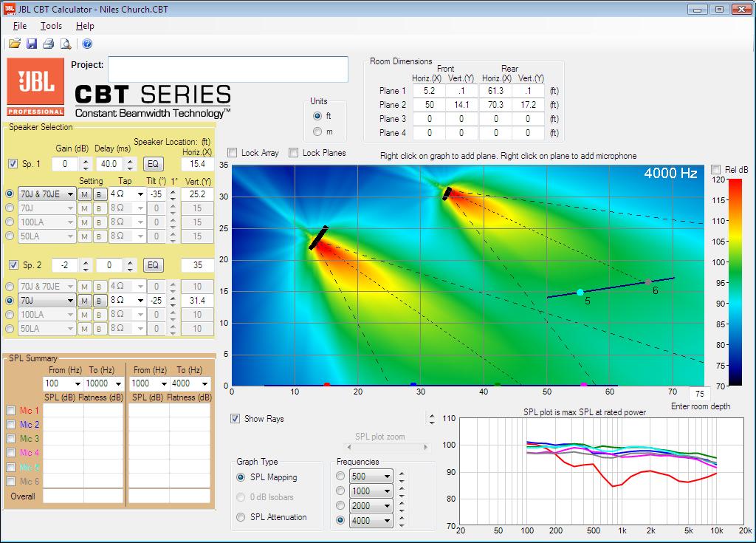Open EQ for Speaker 2
Screen dimensions: 756x543
click(154, 265)
